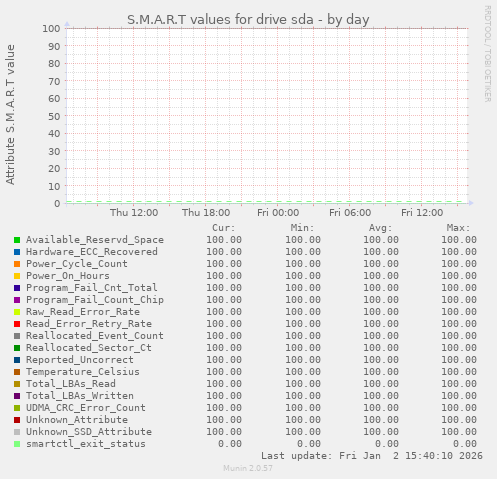
Task: Click the Fri 06:00 time axis label
Action: click(x=350, y=213)
